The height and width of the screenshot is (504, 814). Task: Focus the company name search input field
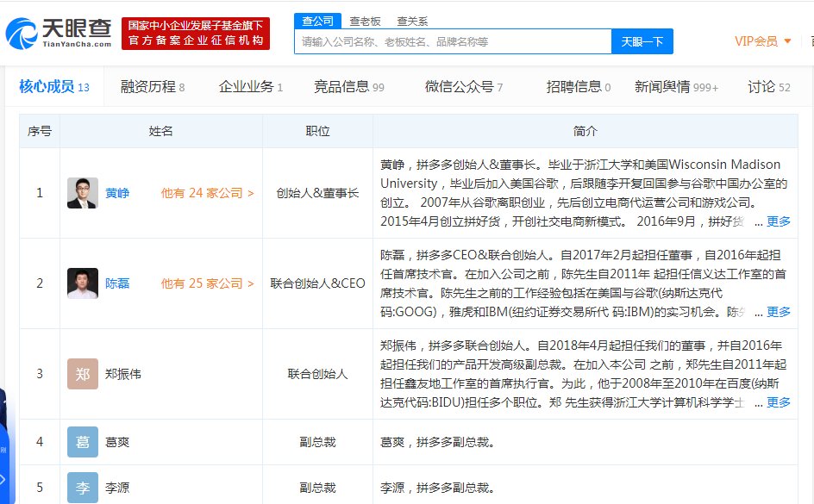453,41
